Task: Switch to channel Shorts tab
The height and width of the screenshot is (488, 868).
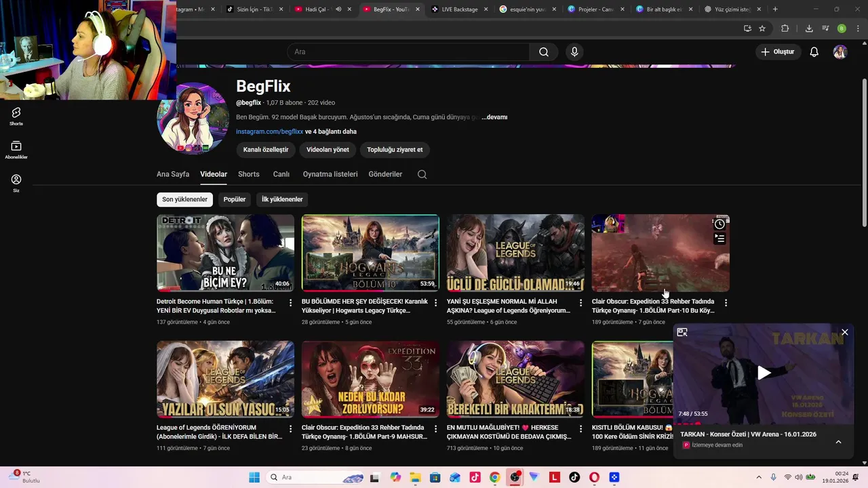Action: tap(249, 174)
